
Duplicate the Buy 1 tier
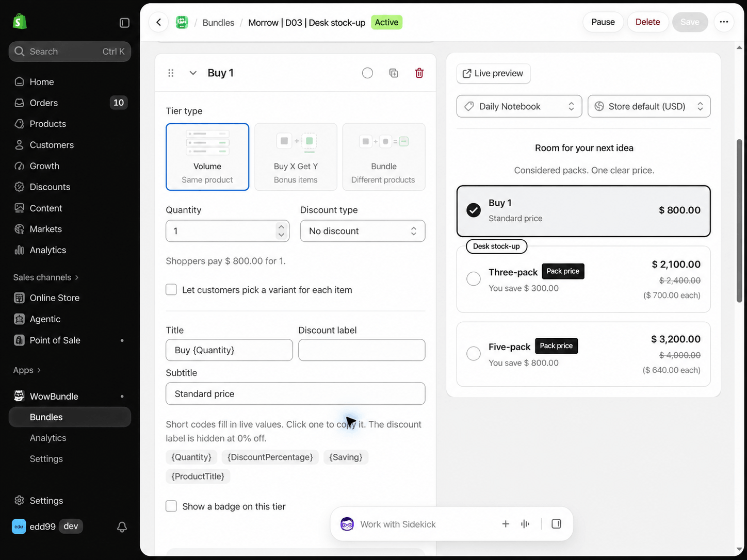pyautogui.click(x=394, y=73)
